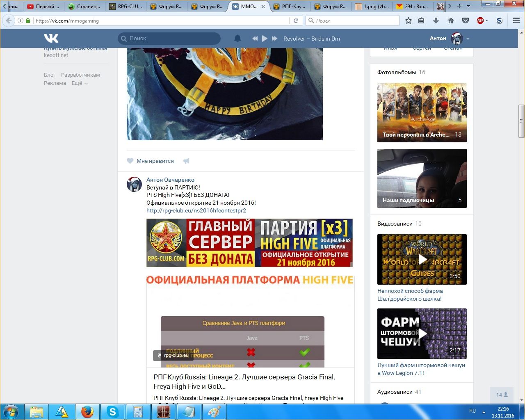Open the Firefox hamburger menu
This screenshot has width=525, height=420.
pyautogui.click(x=516, y=21)
